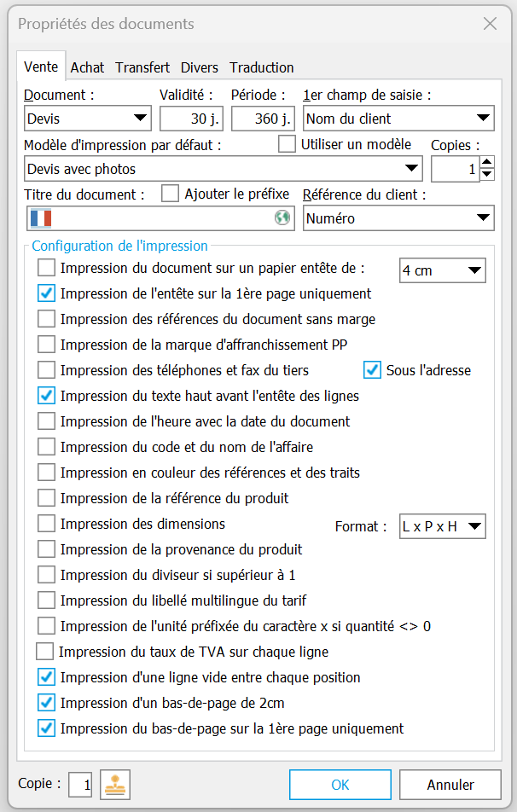Toggle the Sous l'adresse checkbox
This screenshot has height=812, width=517.
pyautogui.click(x=372, y=370)
